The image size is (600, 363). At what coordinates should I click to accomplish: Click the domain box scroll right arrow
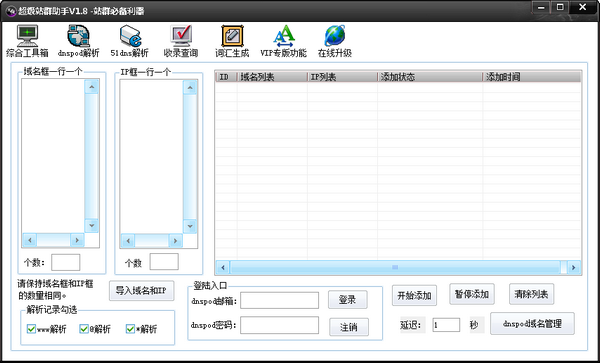(x=77, y=240)
